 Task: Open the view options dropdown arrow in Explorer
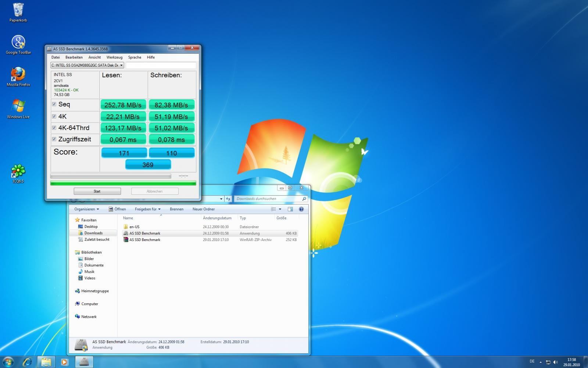pos(280,209)
